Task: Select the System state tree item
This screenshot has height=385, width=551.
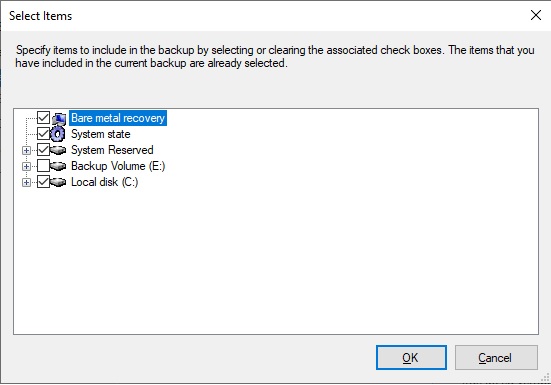Action: click(101, 134)
